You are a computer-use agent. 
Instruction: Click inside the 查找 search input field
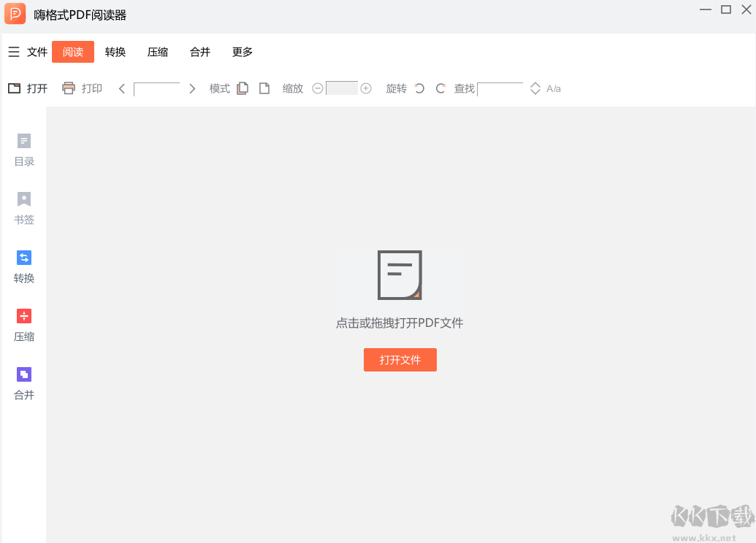pyautogui.click(x=500, y=88)
